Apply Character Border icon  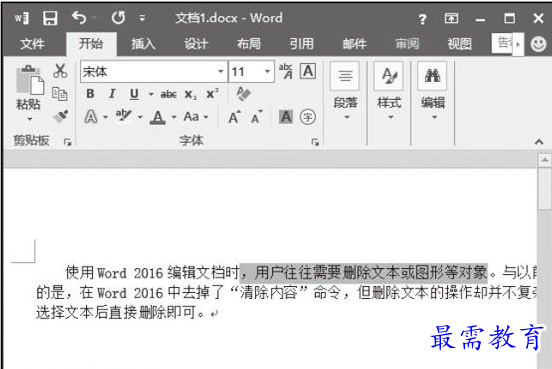tap(308, 71)
